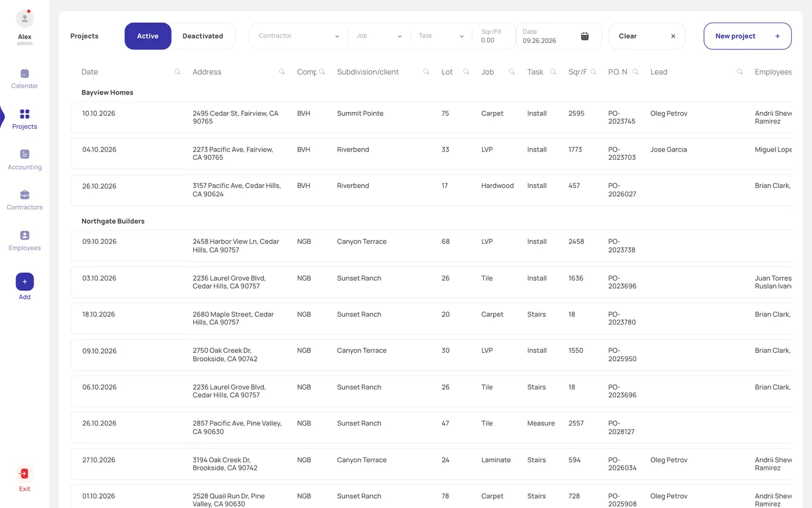Open the Projects sidebar icon

pyautogui.click(x=24, y=114)
